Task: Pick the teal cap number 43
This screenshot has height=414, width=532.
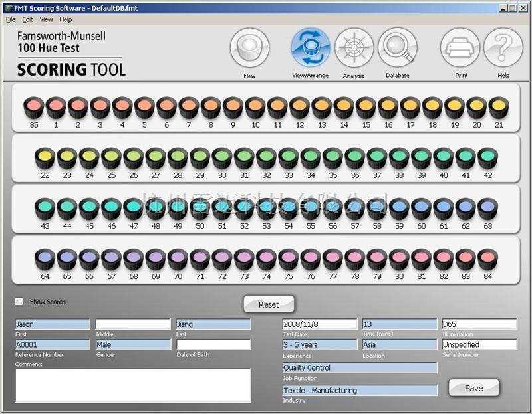Action: click(x=45, y=209)
